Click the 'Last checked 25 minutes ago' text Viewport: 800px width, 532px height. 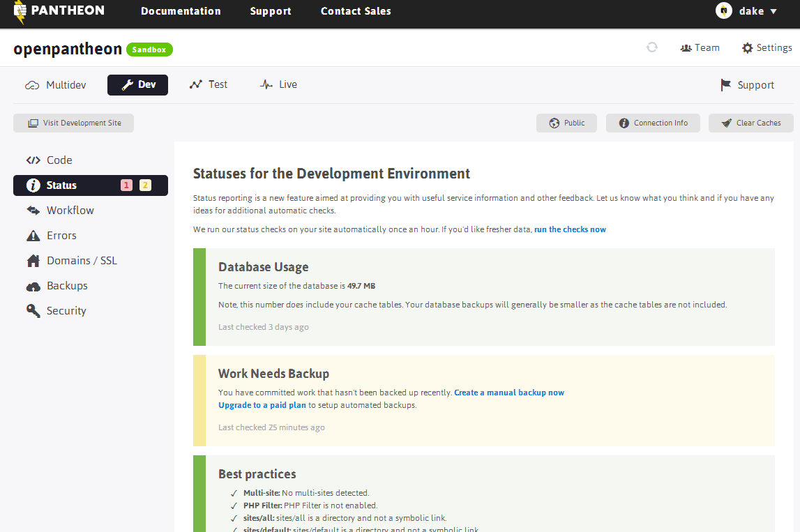click(x=271, y=427)
